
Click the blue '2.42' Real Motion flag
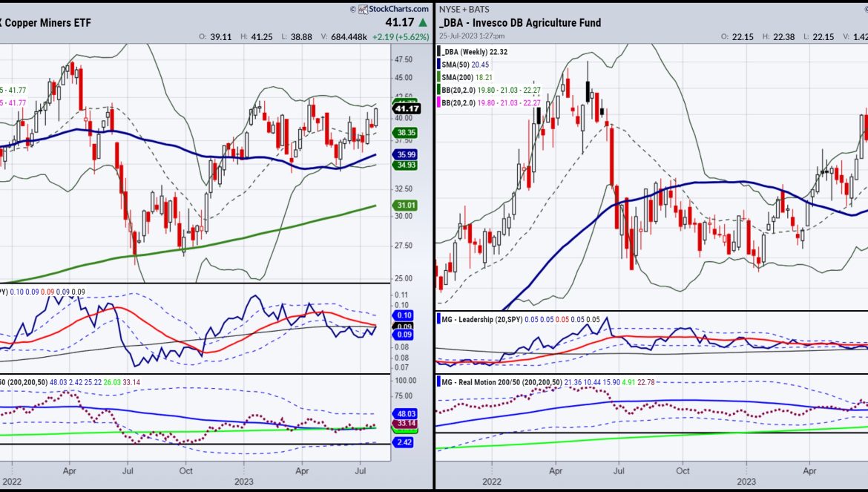pos(403,442)
